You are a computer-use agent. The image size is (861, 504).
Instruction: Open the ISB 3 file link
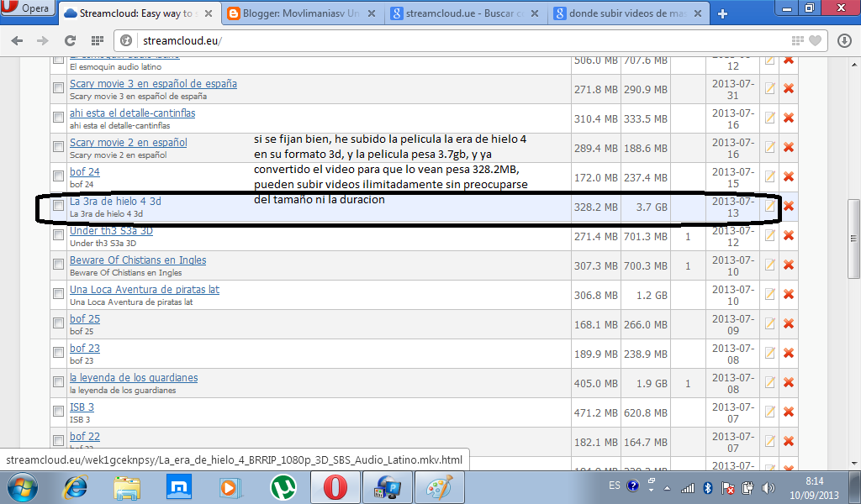82,407
